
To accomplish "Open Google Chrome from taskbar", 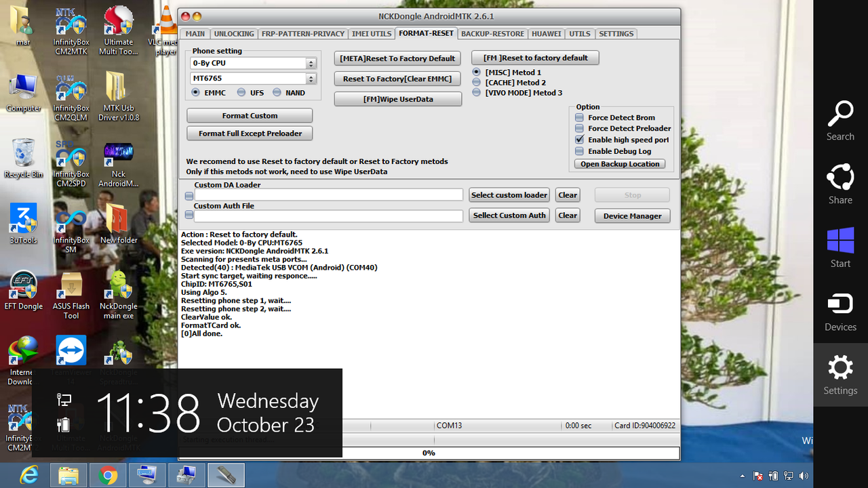I will point(107,476).
